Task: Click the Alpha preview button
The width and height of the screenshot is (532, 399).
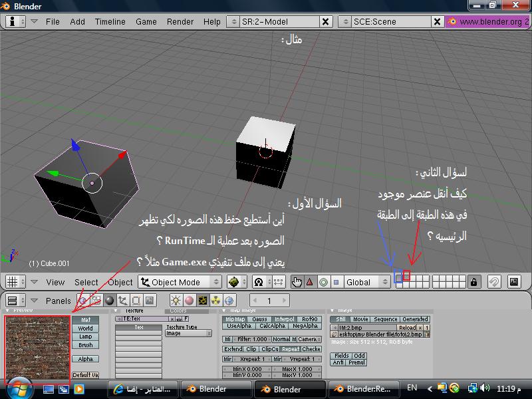Action: click(x=86, y=359)
